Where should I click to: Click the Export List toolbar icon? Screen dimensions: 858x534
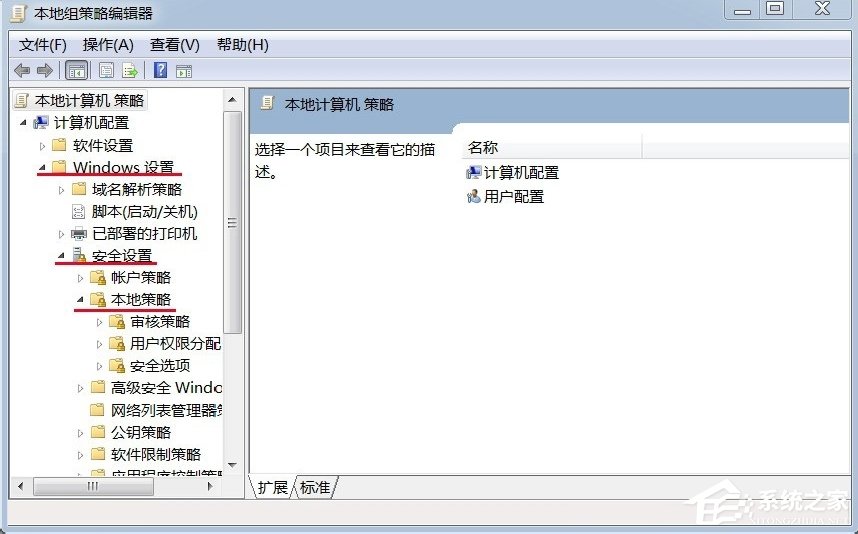tap(130, 70)
